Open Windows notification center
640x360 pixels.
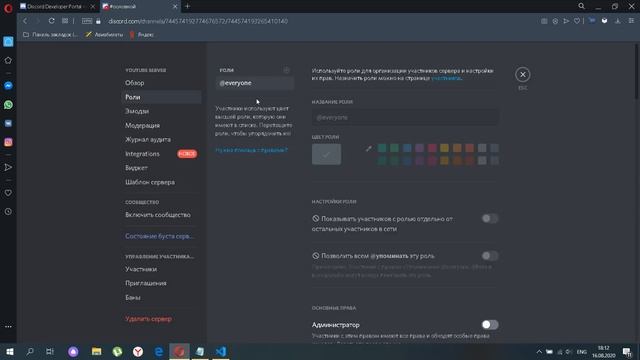[627, 351]
